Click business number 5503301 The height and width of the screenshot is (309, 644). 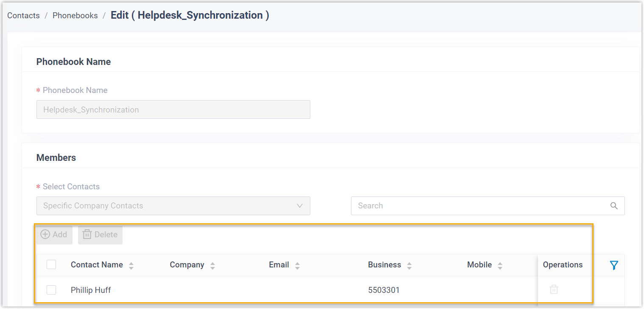384,290
